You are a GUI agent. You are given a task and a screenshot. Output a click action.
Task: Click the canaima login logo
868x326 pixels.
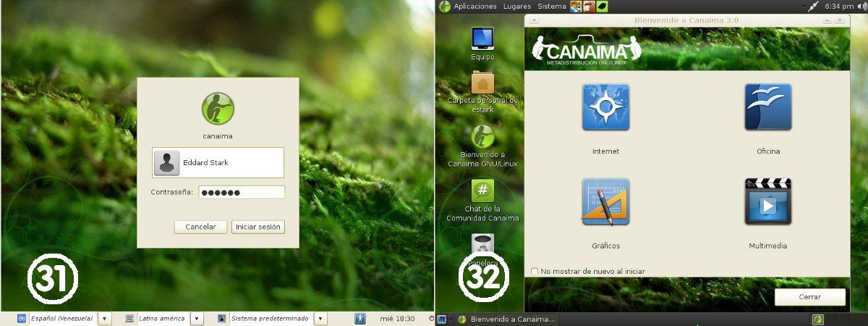click(218, 109)
